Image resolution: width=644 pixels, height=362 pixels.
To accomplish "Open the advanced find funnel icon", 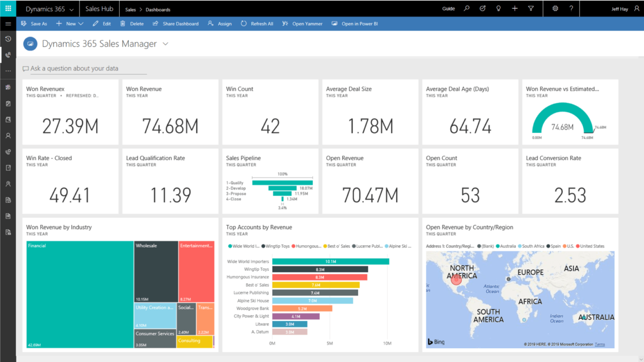I will click(531, 8).
